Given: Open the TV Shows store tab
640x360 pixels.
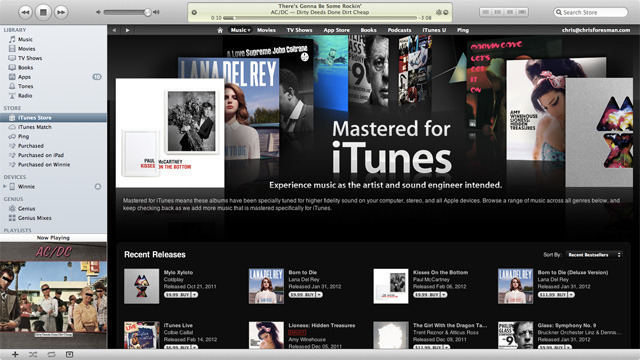Looking at the screenshot, I should tap(299, 30).
